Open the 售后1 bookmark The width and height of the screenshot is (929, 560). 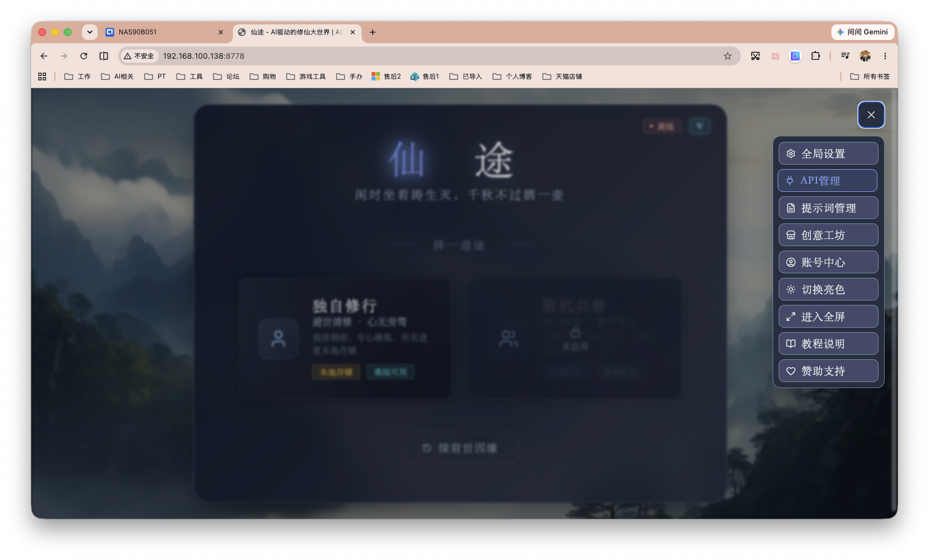click(424, 77)
